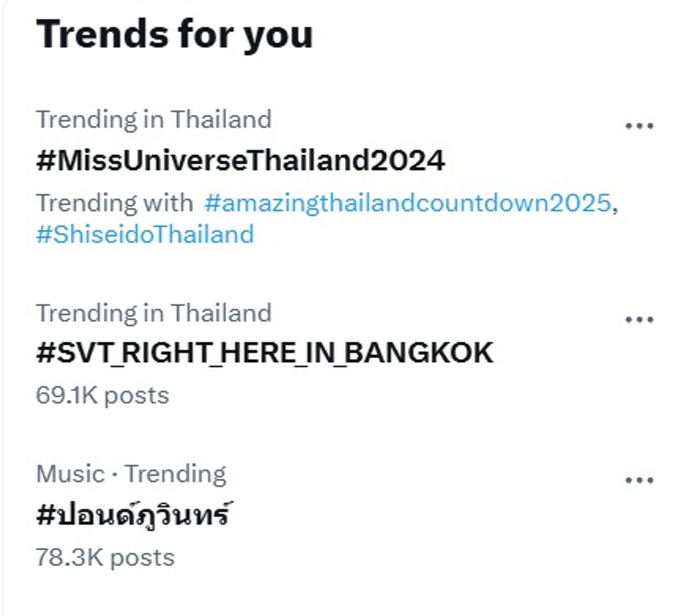Click "Trending in Thailand" above #MissUniverseThailand2024
This screenshot has height=616, width=676.
click(154, 119)
